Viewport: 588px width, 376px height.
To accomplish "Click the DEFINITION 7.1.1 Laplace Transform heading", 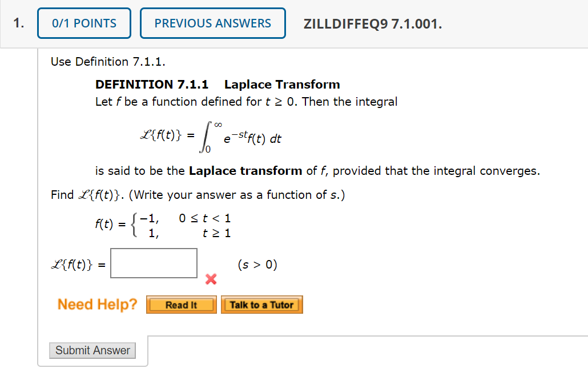I will point(217,84).
